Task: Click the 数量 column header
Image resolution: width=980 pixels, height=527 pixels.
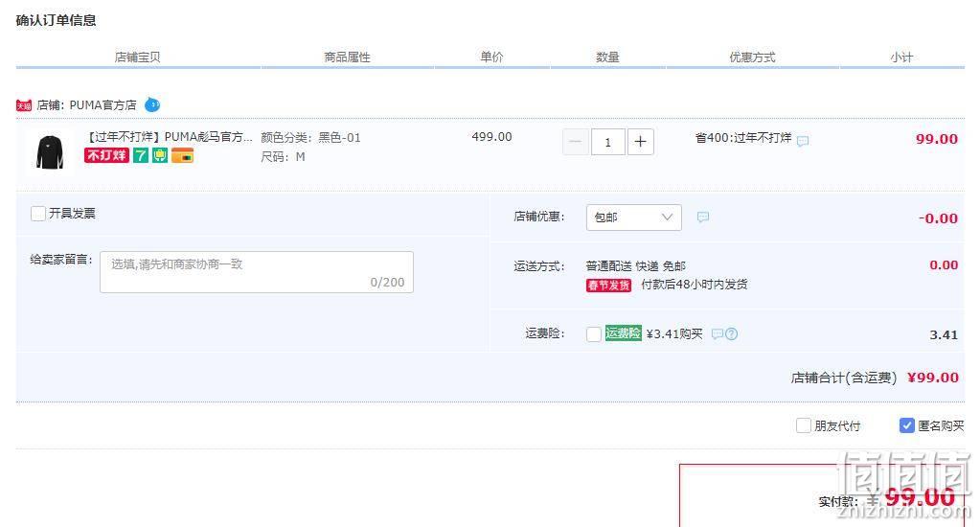Action: click(x=607, y=57)
